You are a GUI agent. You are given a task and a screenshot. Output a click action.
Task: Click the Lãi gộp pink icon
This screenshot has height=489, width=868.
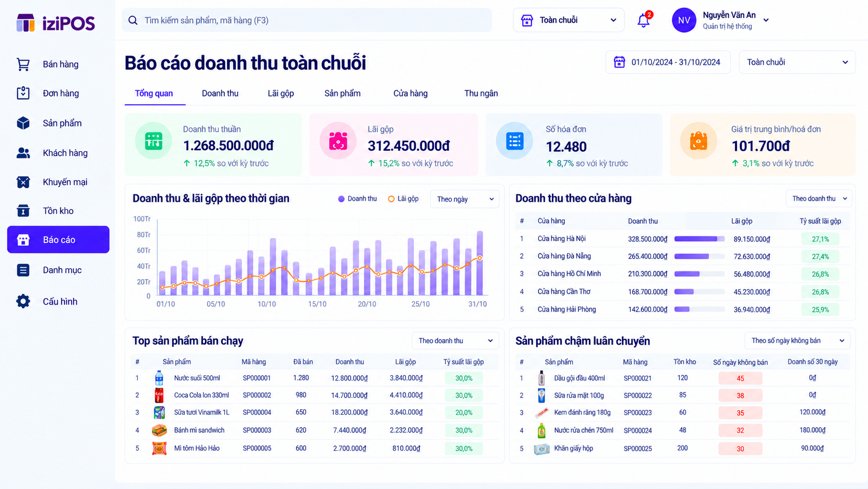[338, 141]
